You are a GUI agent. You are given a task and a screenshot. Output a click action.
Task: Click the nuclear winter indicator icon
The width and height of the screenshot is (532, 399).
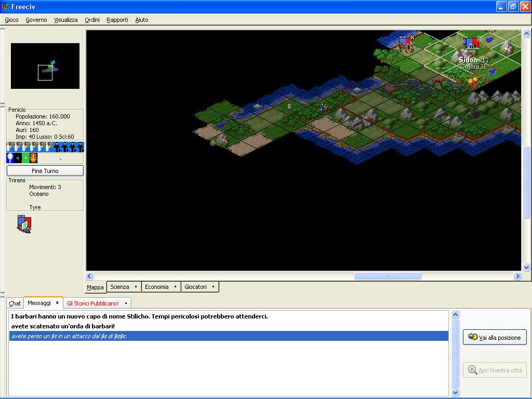[26, 158]
